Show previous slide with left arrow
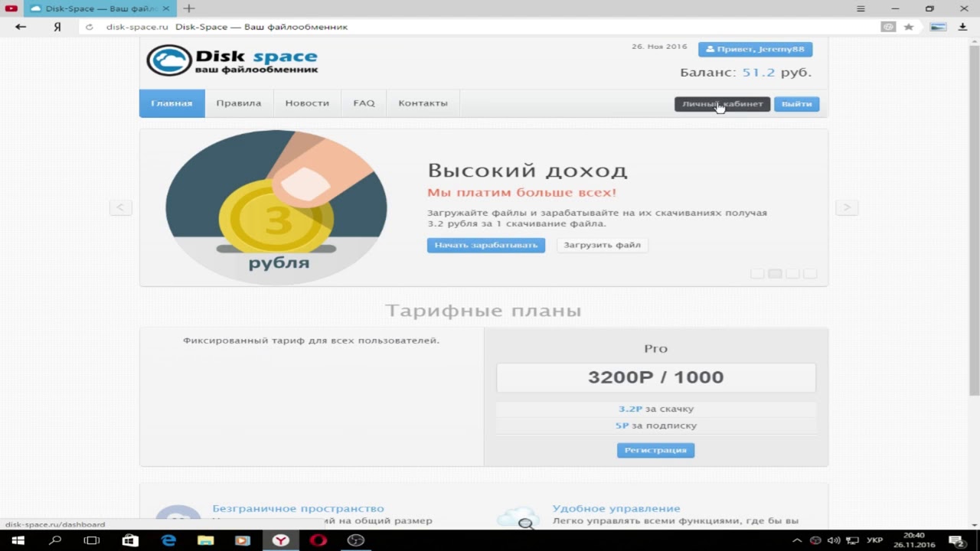This screenshot has width=980, height=551. click(120, 207)
